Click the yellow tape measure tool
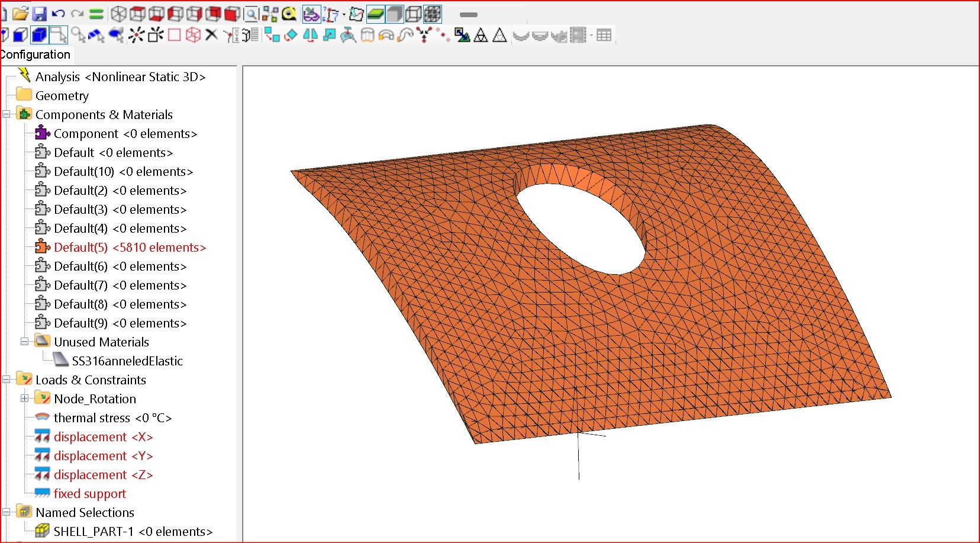This screenshot has height=543, width=980. pos(289,14)
